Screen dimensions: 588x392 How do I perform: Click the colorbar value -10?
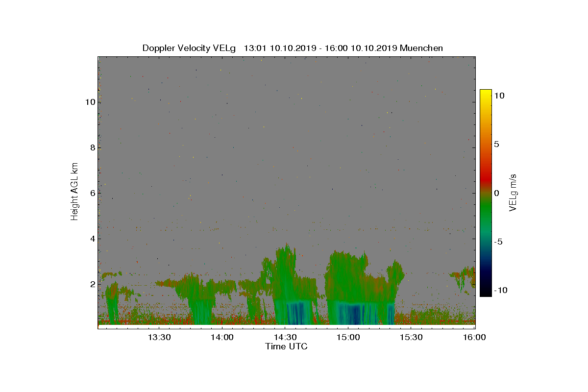pyautogui.click(x=500, y=290)
